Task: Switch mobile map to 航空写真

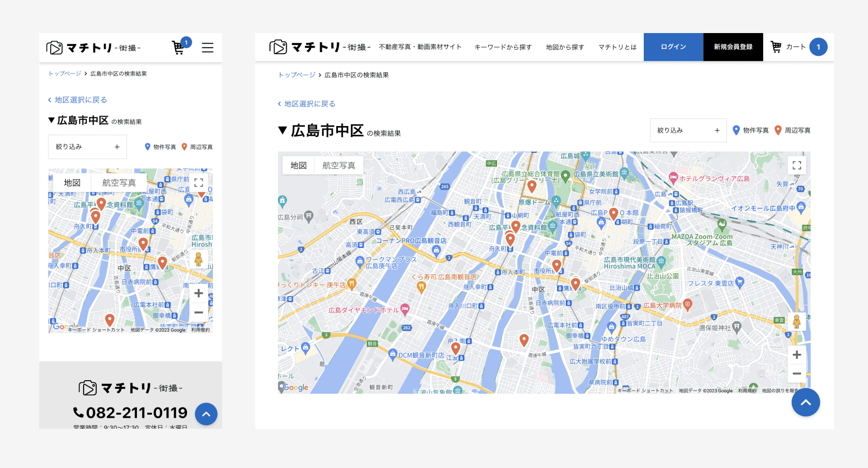Action: [119, 182]
